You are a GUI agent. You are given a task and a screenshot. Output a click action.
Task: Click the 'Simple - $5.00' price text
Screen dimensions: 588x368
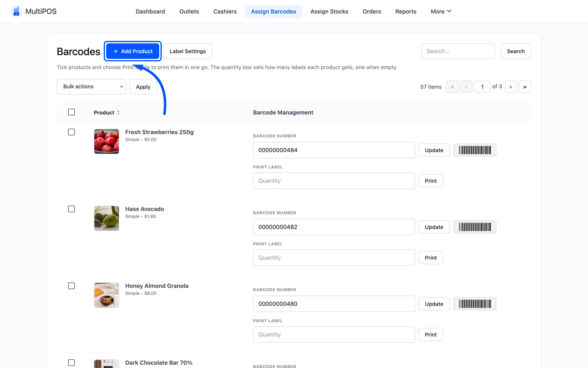[141, 140]
